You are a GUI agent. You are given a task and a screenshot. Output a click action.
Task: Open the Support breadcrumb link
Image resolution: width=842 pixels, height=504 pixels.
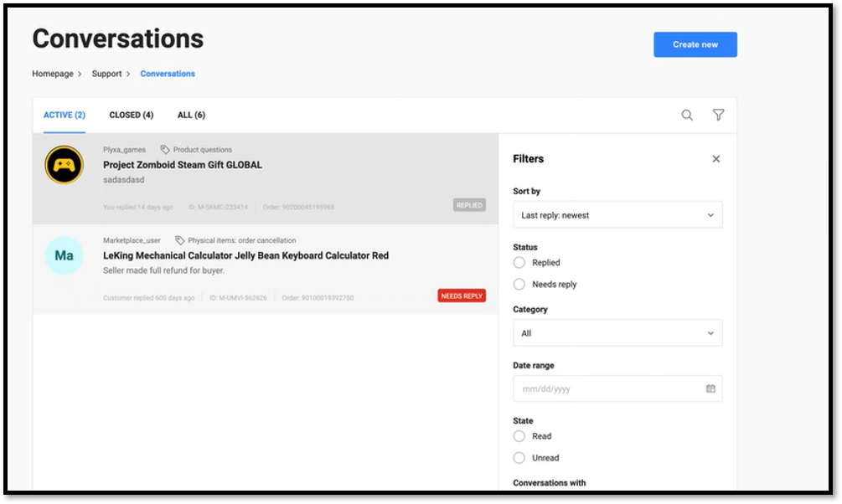pos(106,74)
